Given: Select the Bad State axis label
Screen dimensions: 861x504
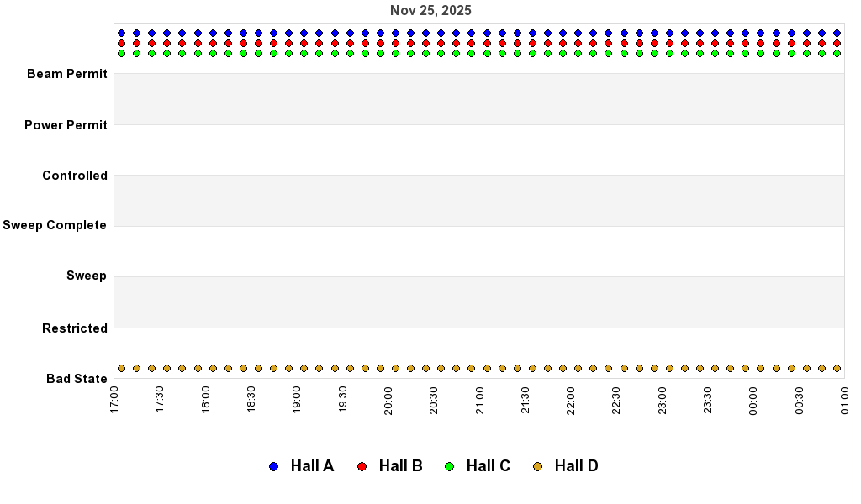Looking at the screenshot, I should (77, 379).
